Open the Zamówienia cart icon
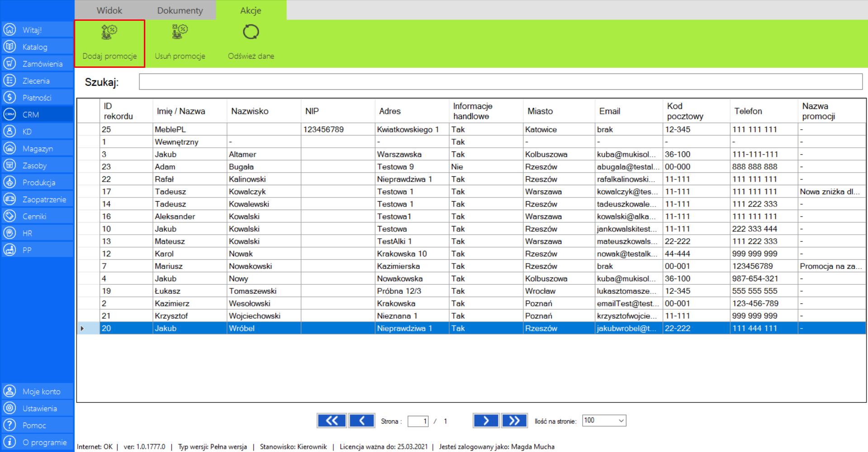The height and width of the screenshot is (452, 868). [x=9, y=64]
